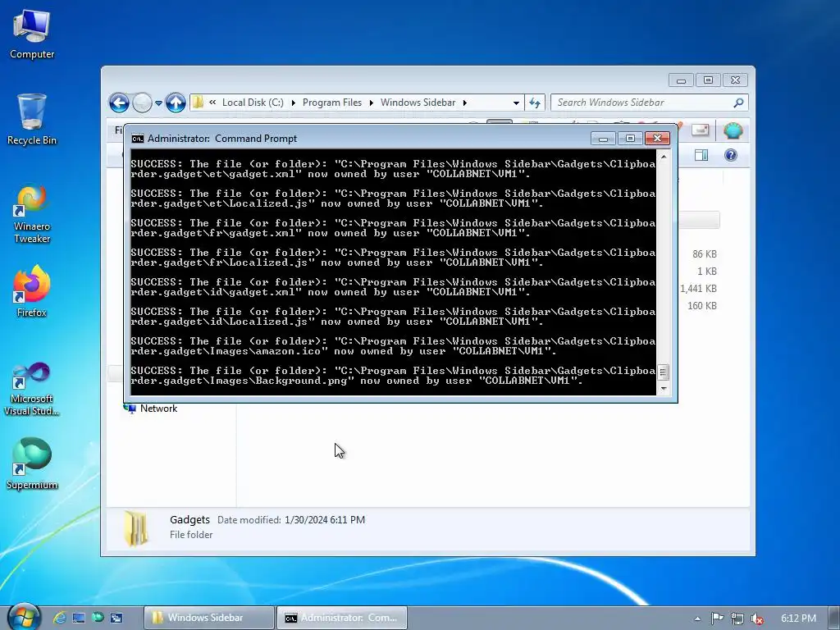Select Windows Sidebar breadcrumb in address bar

[418, 103]
